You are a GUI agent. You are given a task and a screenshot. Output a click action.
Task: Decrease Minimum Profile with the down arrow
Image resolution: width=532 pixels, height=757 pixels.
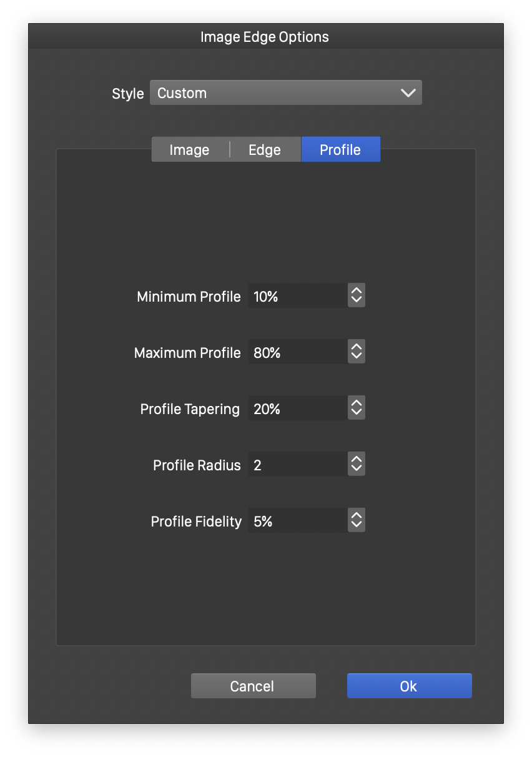coord(357,301)
